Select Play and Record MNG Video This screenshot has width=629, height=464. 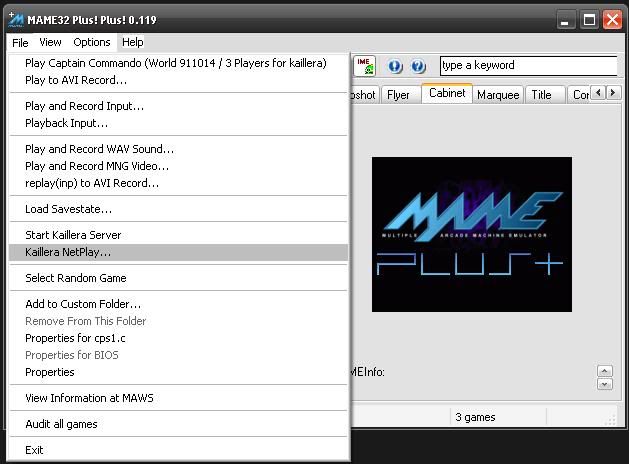coord(179,166)
